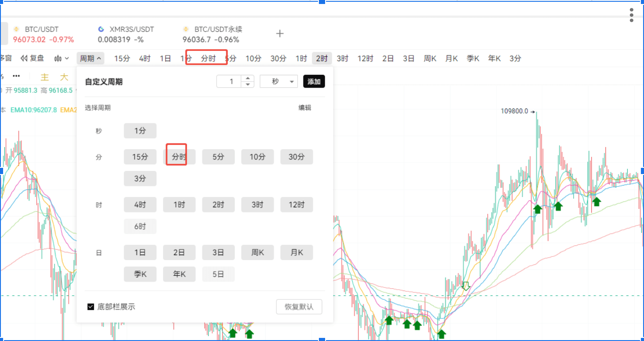Switch to 月K on the top toolbar
Image resolution: width=644 pixels, height=341 pixels.
click(x=451, y=58)
